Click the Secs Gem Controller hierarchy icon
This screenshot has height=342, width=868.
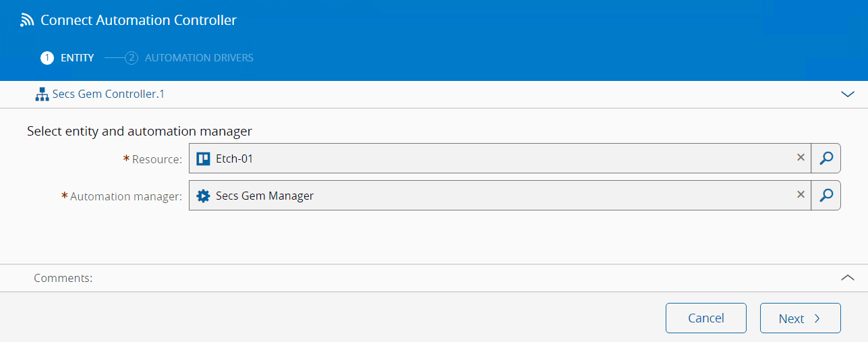tap(42, 94)
